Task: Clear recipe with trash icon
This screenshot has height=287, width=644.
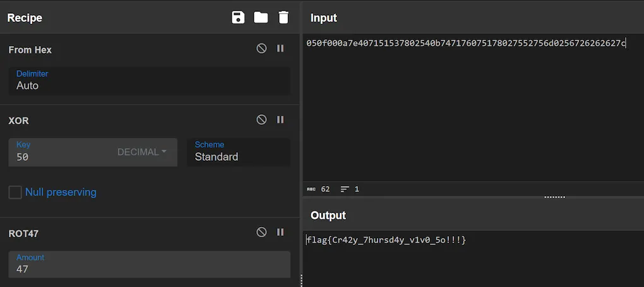Action: 283,18
